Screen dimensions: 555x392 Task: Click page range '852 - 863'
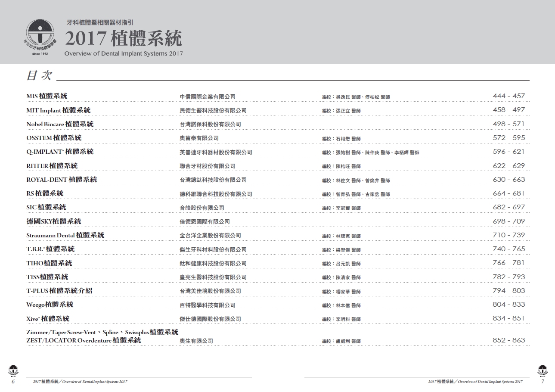point(509,340)
